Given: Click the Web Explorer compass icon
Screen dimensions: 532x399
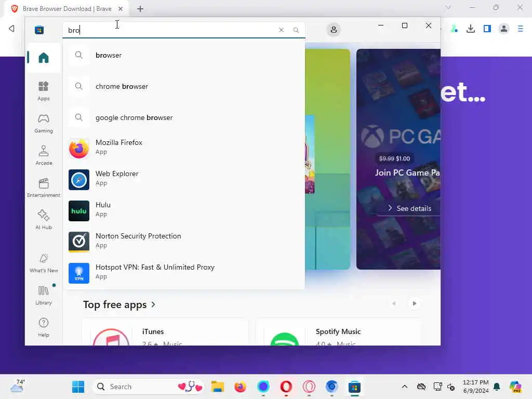Looking at the screenshot, I should pos(79,179).
